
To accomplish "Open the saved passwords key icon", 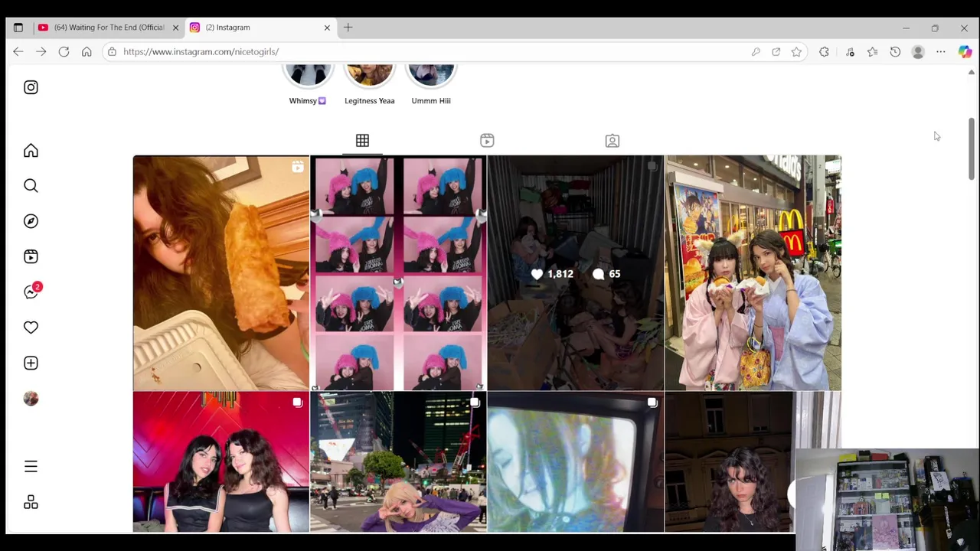I will pos(756,52).
